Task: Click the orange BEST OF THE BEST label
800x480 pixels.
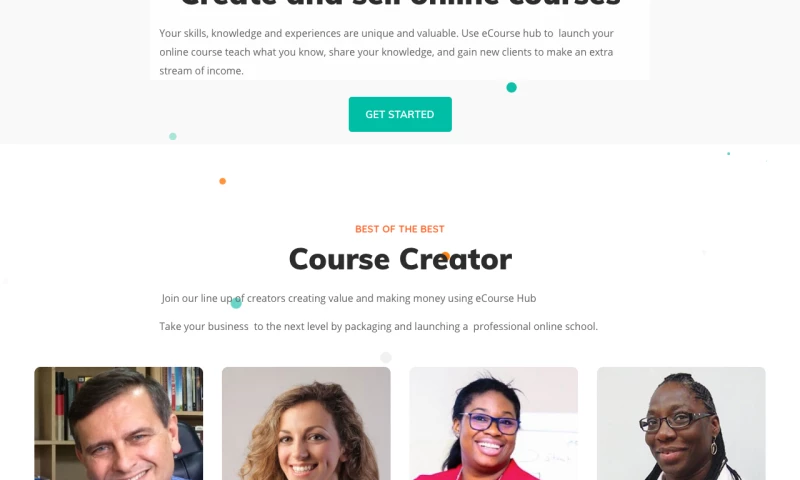Action: point(400,229)
